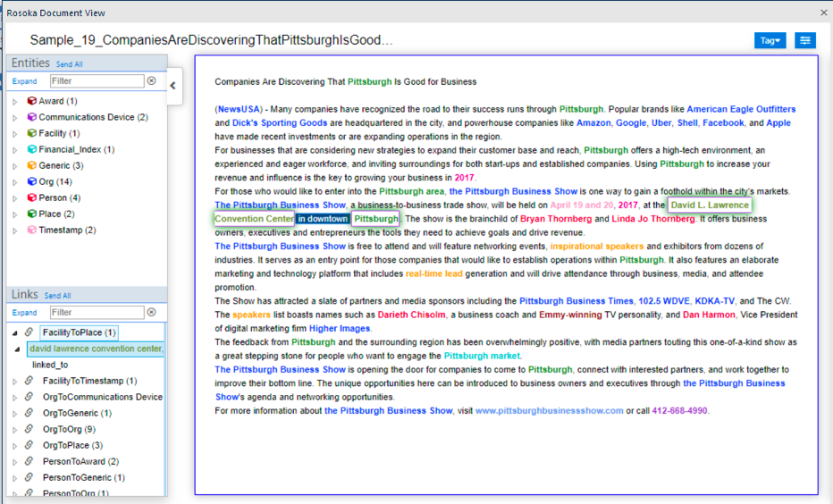Click the cyan Financial_Index cube icon

(x=32, y=149)
